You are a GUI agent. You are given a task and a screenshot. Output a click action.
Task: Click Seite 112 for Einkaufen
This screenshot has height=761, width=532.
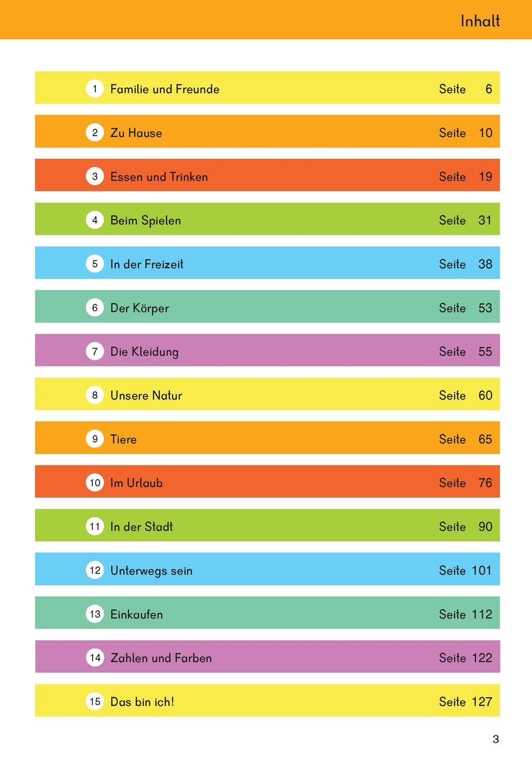pos(465,614)
